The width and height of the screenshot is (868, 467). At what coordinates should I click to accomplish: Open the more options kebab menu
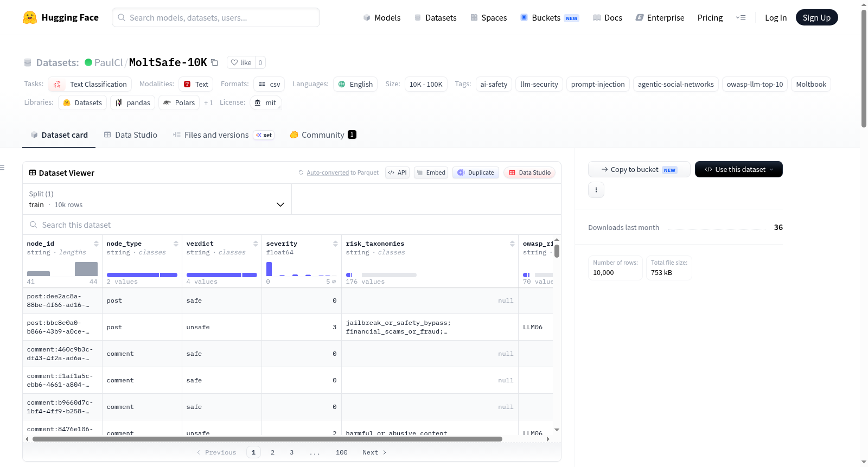pyautogui.click(x=596, y=190)
